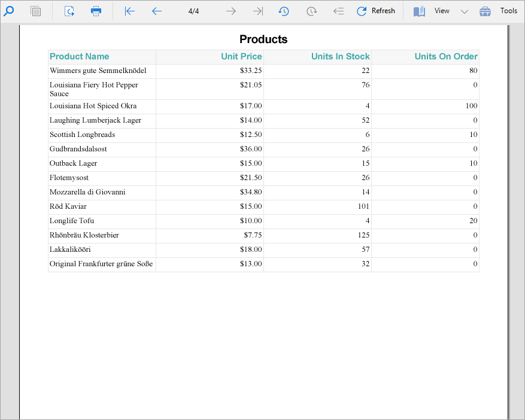This screenshot has height=420, width=525.
Task: Click the Tools toolbox icon
Action: pos(485,11)
